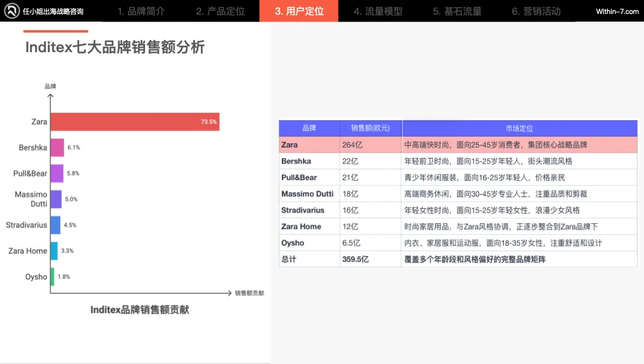The width and height of the screenshot is (644, 364).
Task: Select the Pull&Bear table cell
Action: pos(309,178)
